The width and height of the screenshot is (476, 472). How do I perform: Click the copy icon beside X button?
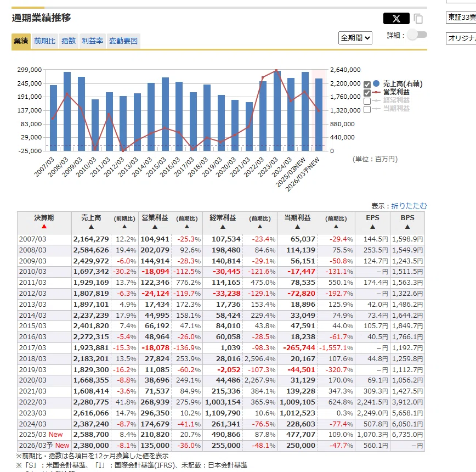(x=418, y=19)
